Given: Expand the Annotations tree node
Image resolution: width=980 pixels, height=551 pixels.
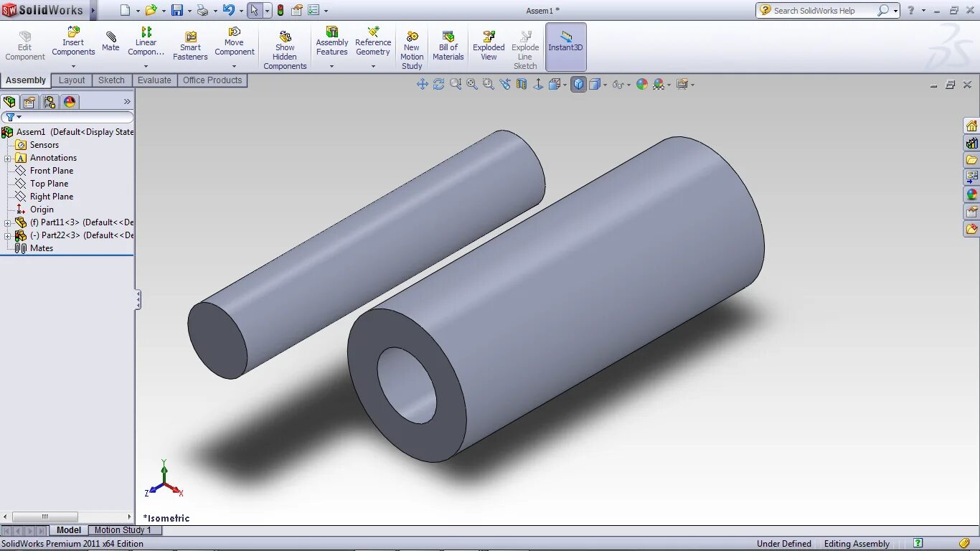Looking at the screenshot, I should click(x=8, y=158).
